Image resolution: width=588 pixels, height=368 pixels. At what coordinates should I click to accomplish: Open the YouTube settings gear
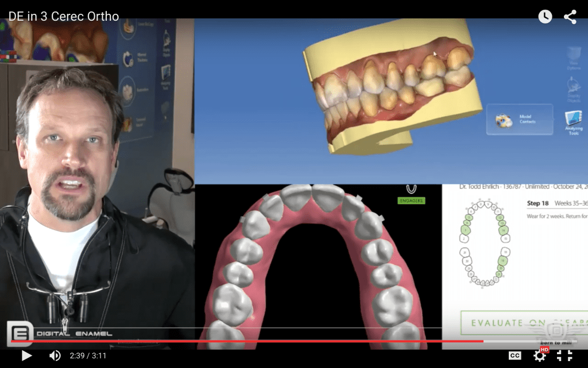point(539,356)
